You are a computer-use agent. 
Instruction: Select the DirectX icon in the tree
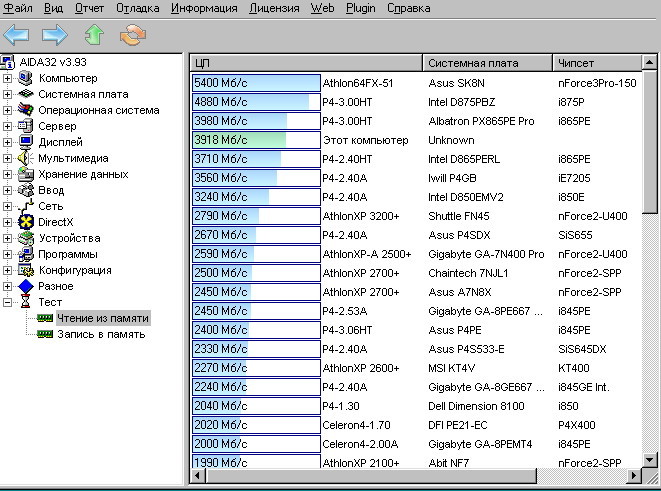pyautogui.click(x=27, y=222)
